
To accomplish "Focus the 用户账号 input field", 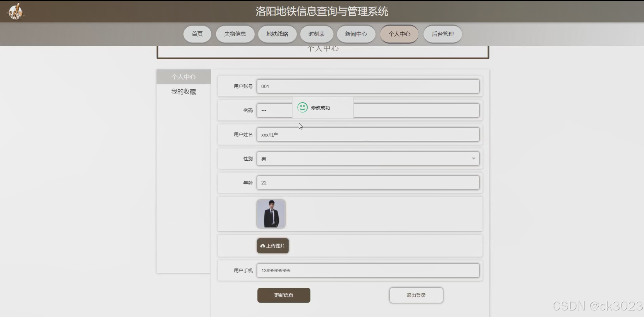I will pyautogui.click(x=368, y=86).
